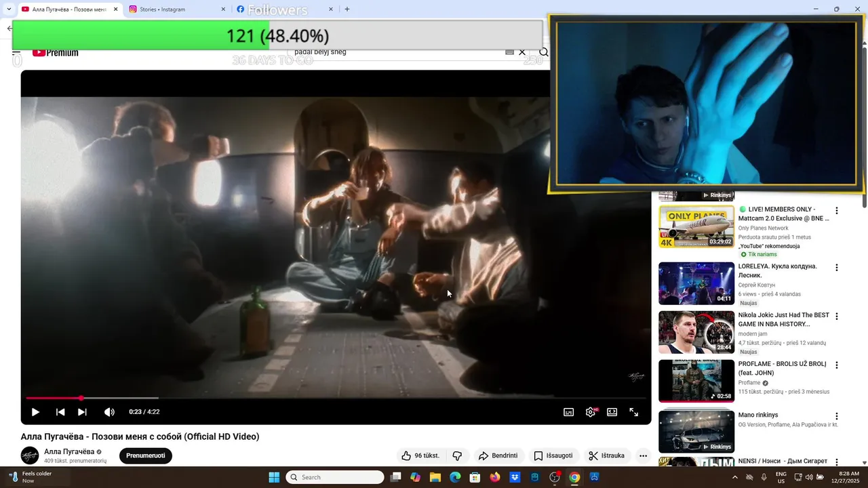The image size is (868, 488).
Task: Toggle subtitles in the video player
Action: [568, 412]
